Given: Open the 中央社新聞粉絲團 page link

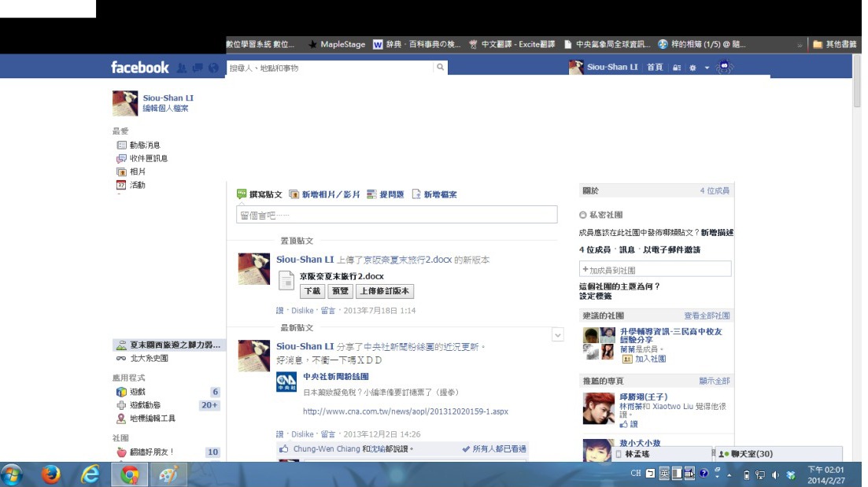Looking at the screenshot, I should point(335,376).
